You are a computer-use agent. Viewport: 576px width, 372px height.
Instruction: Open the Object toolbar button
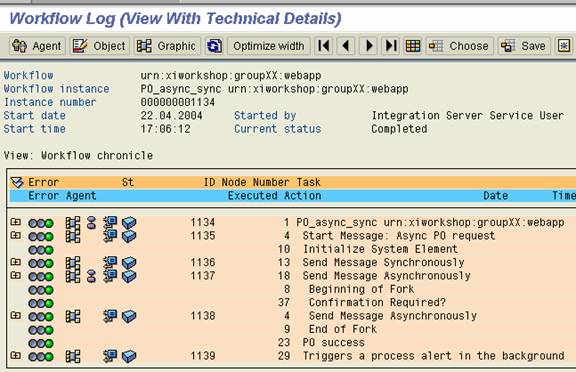(100, 46)
